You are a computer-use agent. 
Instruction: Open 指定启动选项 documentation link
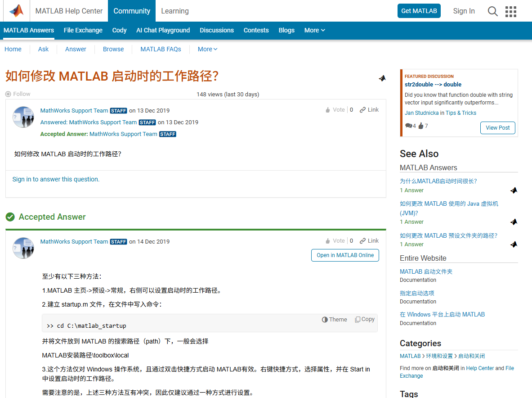(417, 293)
